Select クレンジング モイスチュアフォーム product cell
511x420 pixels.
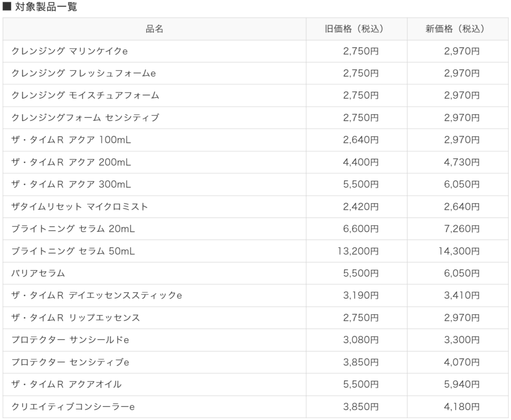click(85, 95)
